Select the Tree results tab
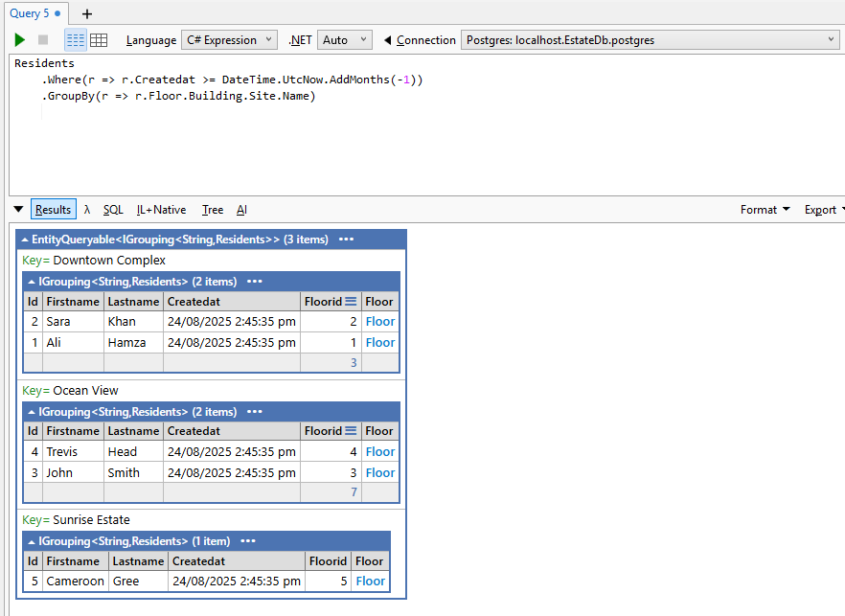This screenshot has width=845, height=616. 212,209
